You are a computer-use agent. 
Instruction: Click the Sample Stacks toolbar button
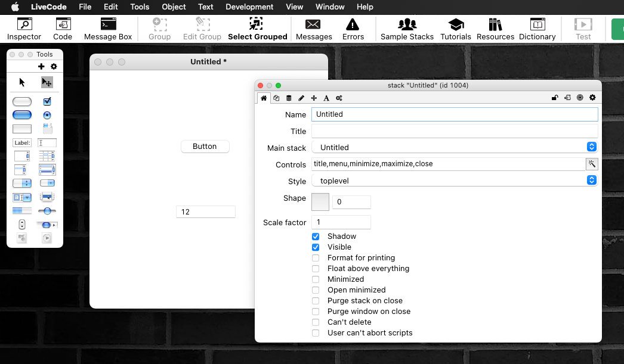pyautogui.click(x=407, y=29)
